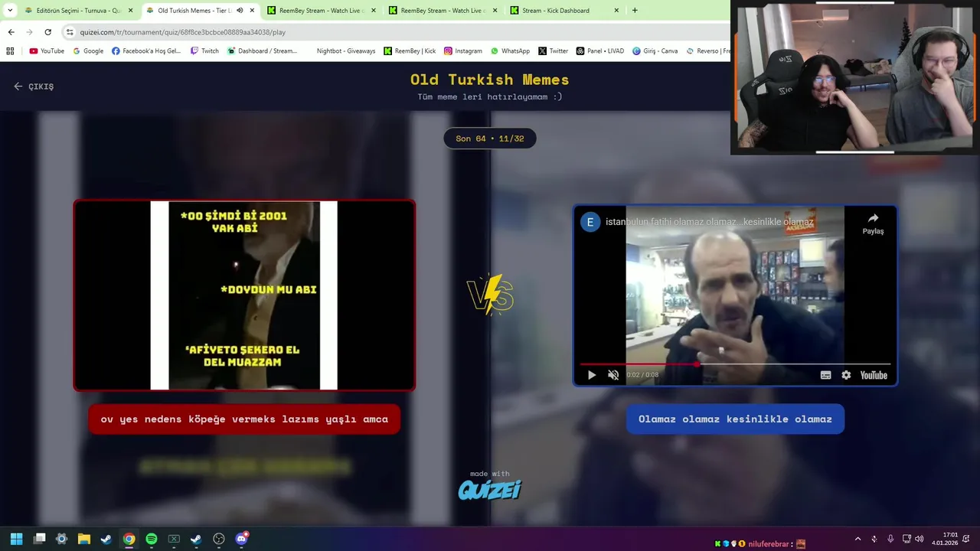This screenshot has height=551, width=980.
Task: Expand the hidden system tray icons chevron
Action: click(x=857, y=539)
